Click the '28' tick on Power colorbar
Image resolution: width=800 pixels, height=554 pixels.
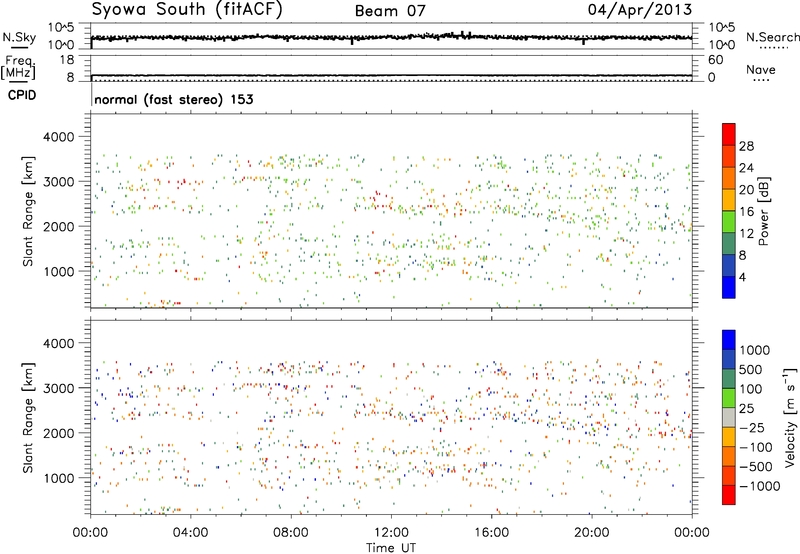pos(746,146)
